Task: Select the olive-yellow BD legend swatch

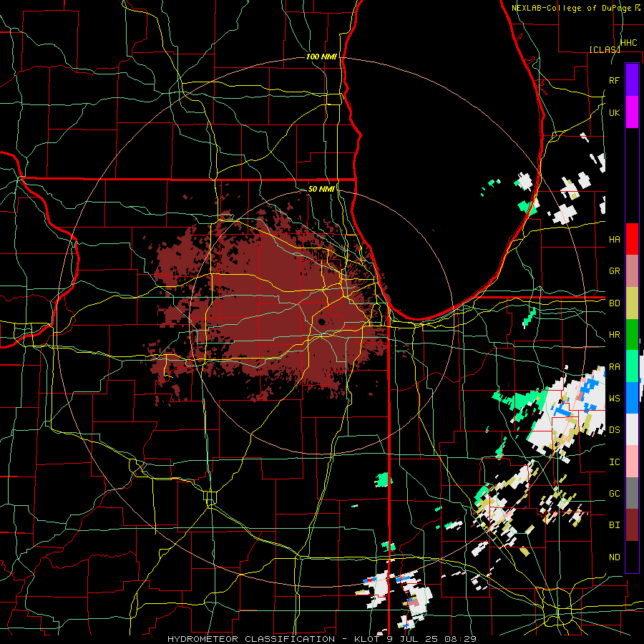Action: coord(632,303)
